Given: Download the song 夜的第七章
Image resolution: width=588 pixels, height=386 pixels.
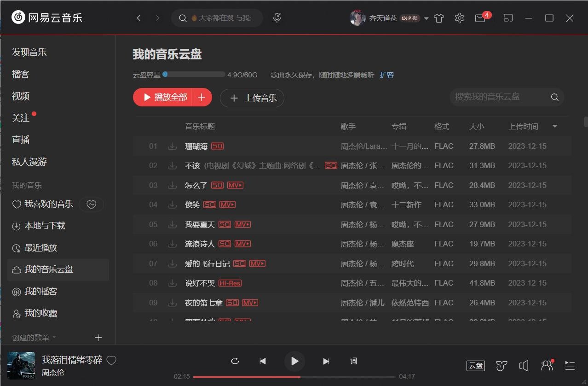Looking at the screenshot, I should coord(172,303).
